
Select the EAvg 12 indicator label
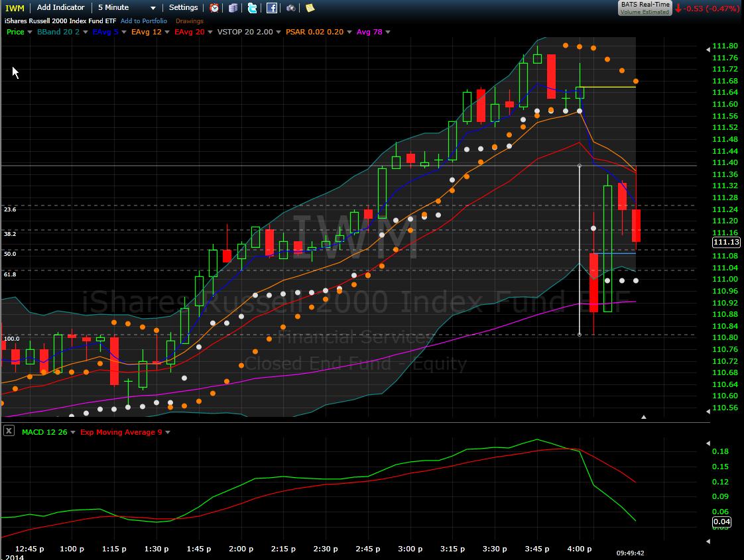tap(147, 32)
